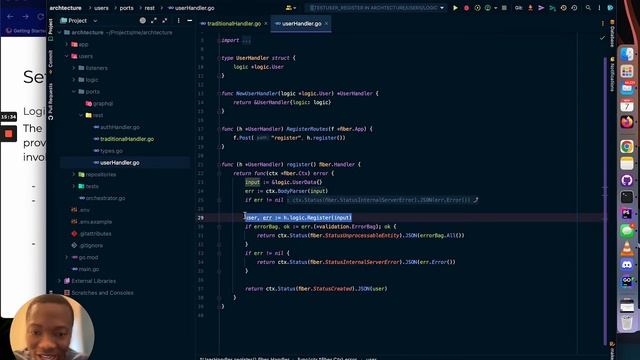Collapse the users folder

tap(67, 56)
